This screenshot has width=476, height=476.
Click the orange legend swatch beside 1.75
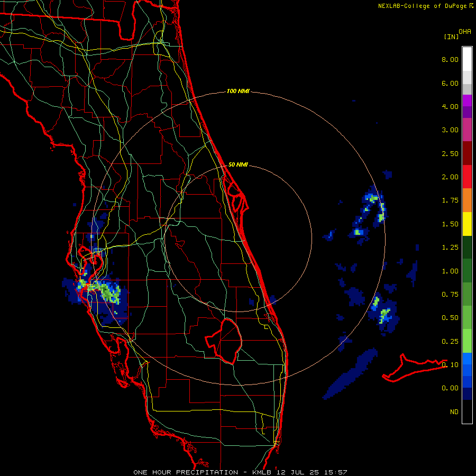click(467, 200)
